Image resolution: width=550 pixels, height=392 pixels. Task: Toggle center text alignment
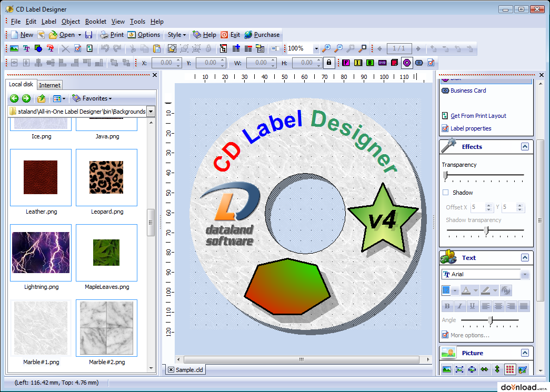click(x=498, y=306)
